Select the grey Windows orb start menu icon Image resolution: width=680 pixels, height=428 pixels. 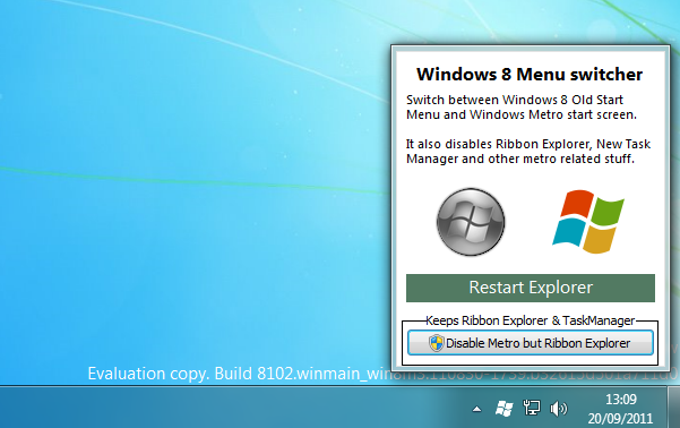coord(471,222)
